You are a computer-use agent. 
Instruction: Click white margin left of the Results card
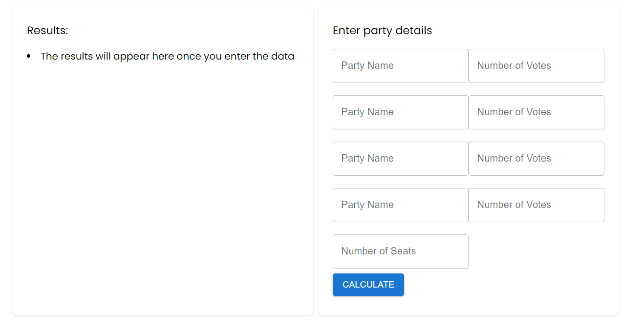click(x=5, y=161)
